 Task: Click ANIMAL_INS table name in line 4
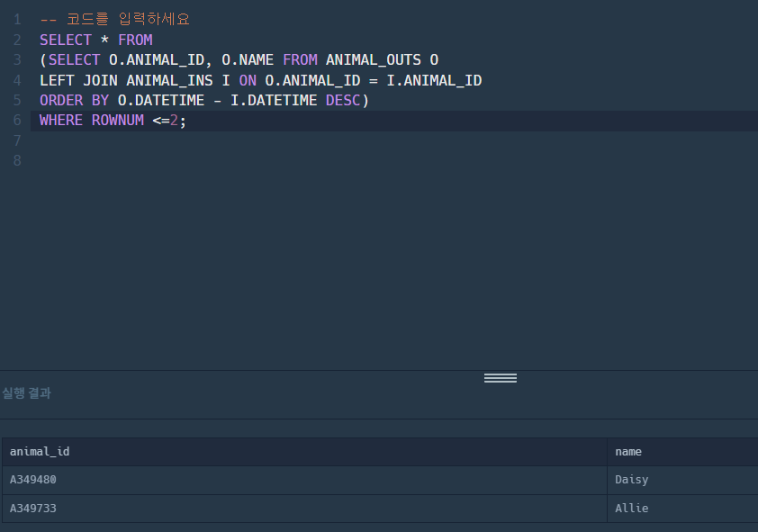coord(169,80)
